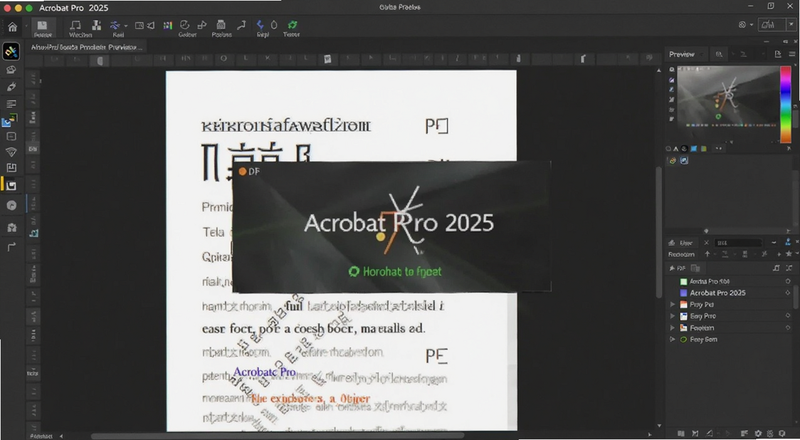This screenshot has width=800, height=440.
Task: Click the orange dot on the splash screen
Action: [x=242, y=172]
